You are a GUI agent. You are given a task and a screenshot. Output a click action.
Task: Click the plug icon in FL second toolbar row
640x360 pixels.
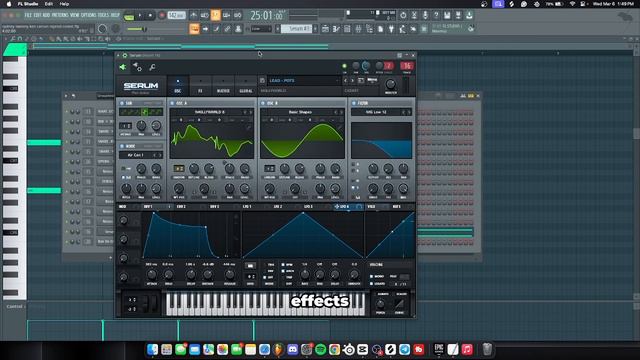click(x=391, y=29)
